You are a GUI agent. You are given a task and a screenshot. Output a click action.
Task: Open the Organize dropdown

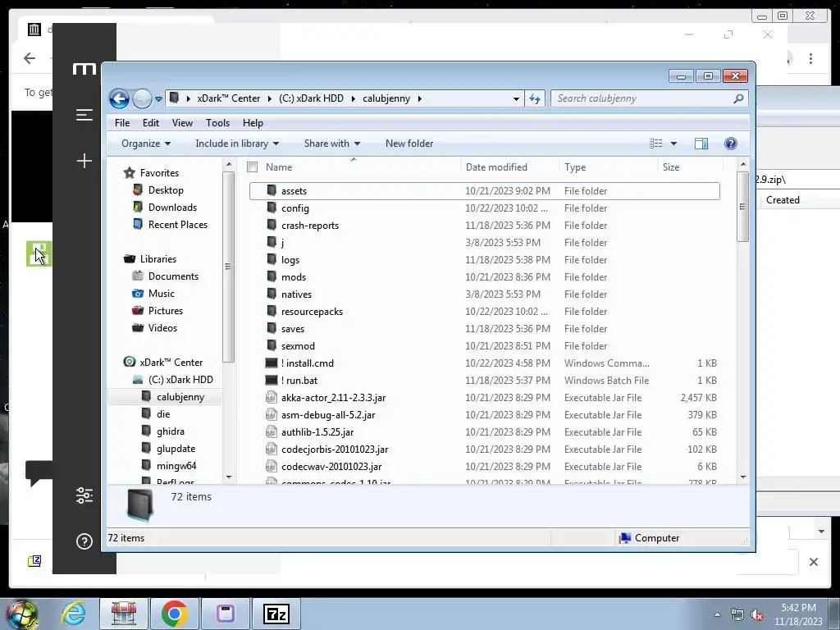[x=146, y=144]
